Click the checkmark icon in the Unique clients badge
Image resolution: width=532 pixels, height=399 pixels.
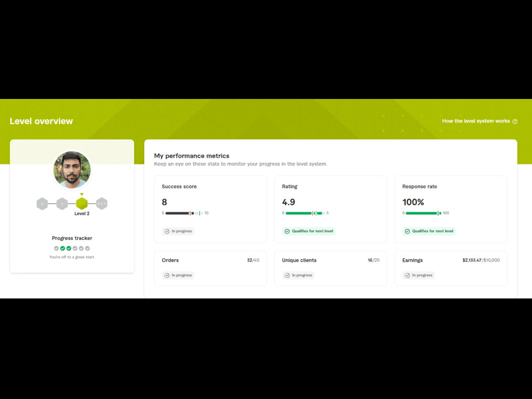click(x=287, y=276)
